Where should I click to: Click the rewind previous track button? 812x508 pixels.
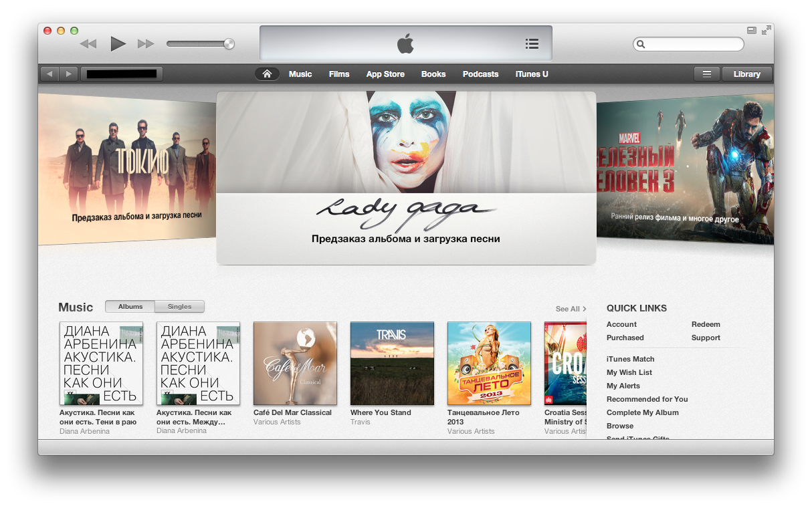88,44
